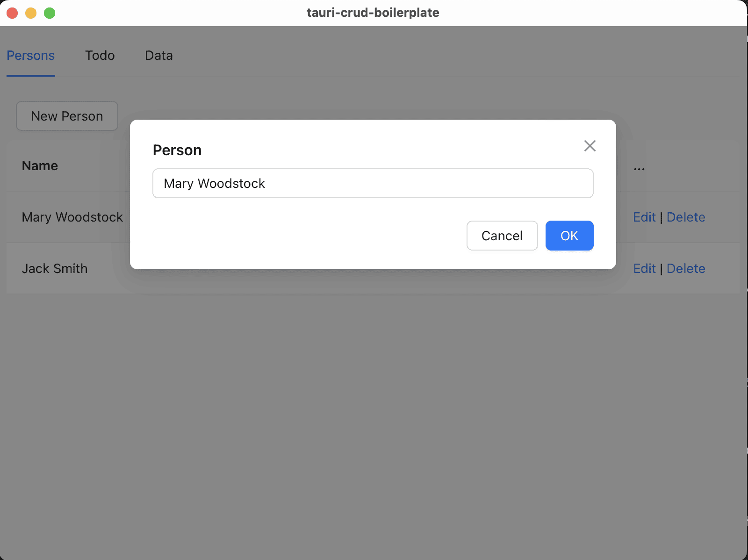The width and height of the screenshot is (748, 560).
Task: Minimize window using the yellow button
Action: pos(31,13)
